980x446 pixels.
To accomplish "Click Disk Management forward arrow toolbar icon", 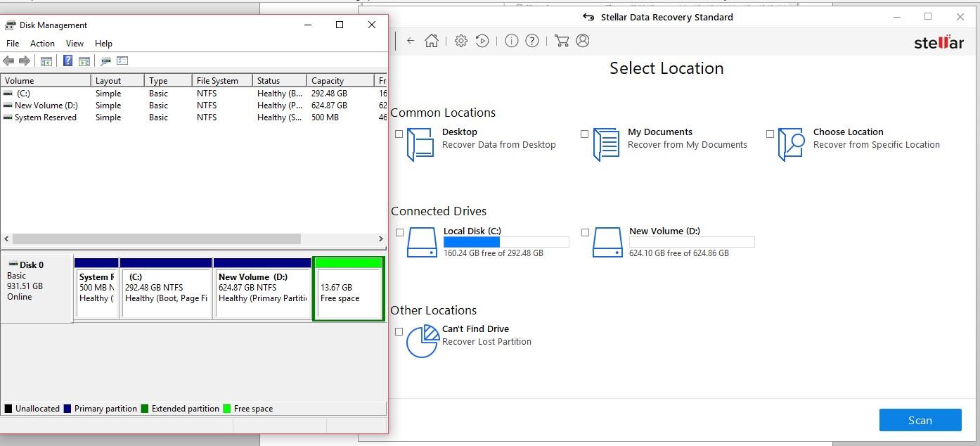I will point(25,61).
